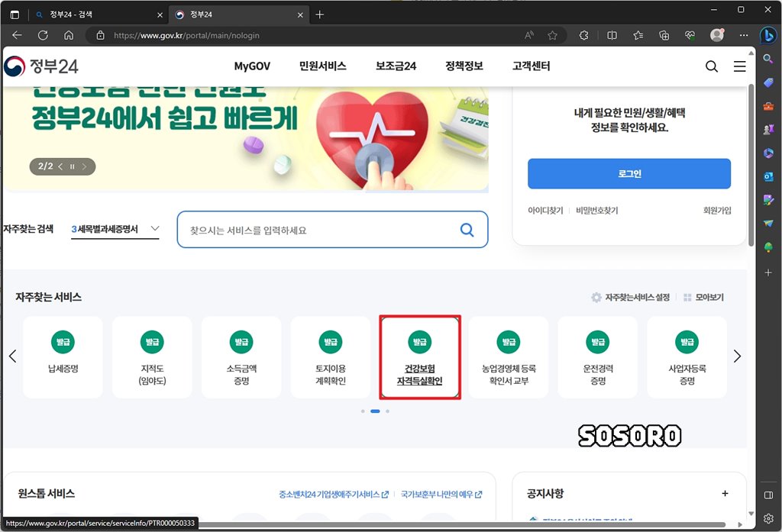Click the browser profile avatar
The height and width of the screenshot is (532, 782).
click(x=717, y=35)
